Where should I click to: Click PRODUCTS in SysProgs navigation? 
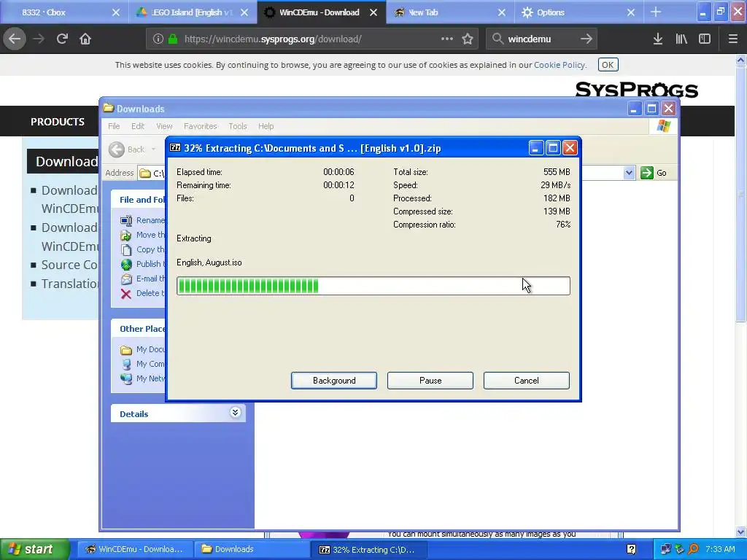pos(57,122)
